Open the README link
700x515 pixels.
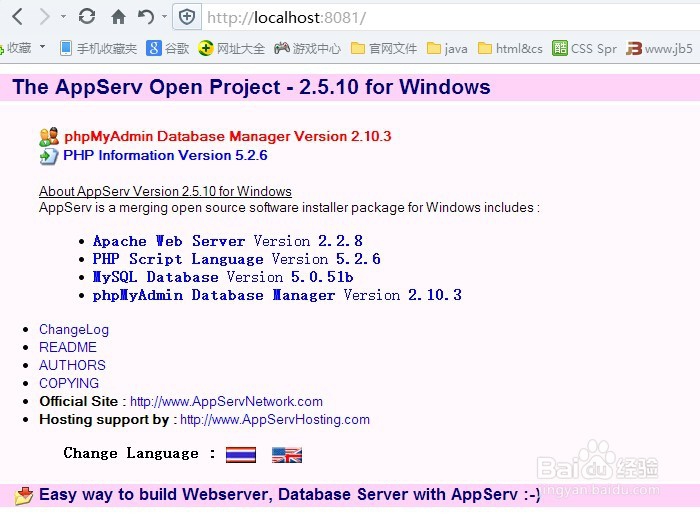(68, 347)
